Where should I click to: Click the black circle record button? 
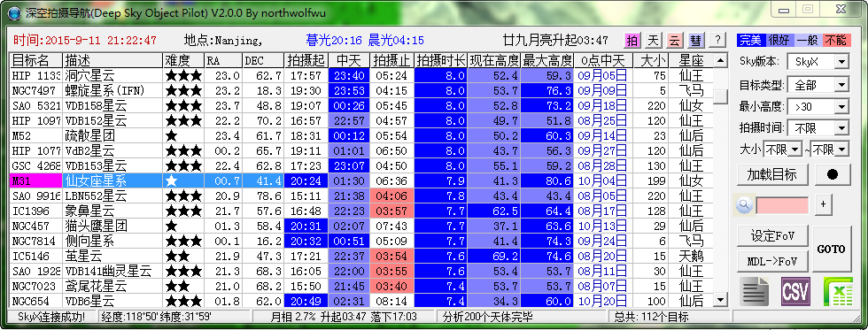point(832,174)
